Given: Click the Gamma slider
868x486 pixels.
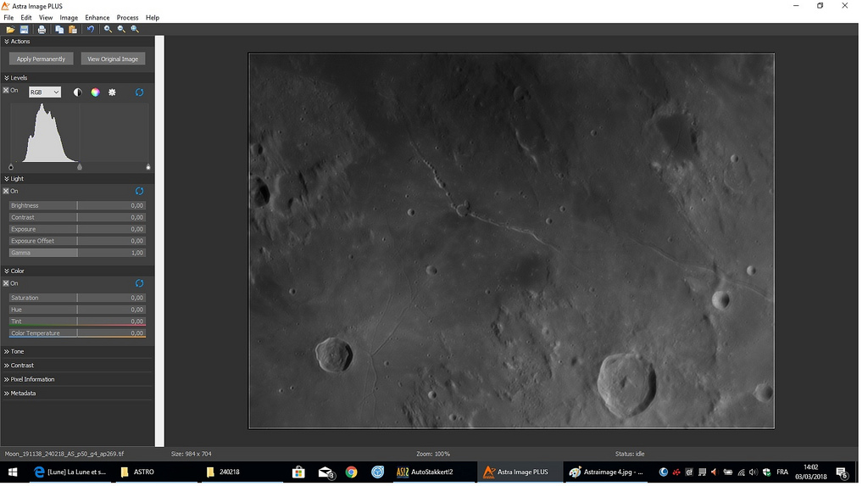Looking at the screenshot, I should (77, 253).
